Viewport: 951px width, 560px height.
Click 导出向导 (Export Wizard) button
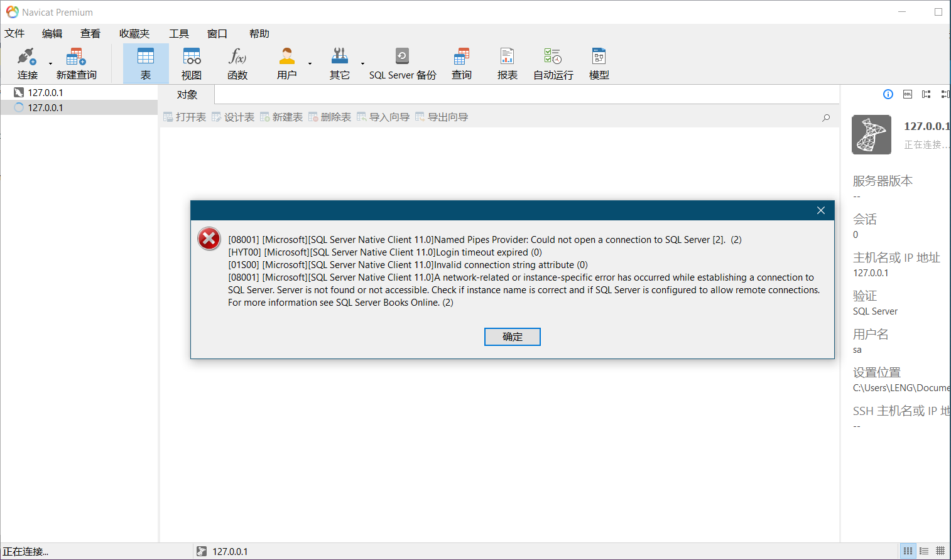(442, 117)
